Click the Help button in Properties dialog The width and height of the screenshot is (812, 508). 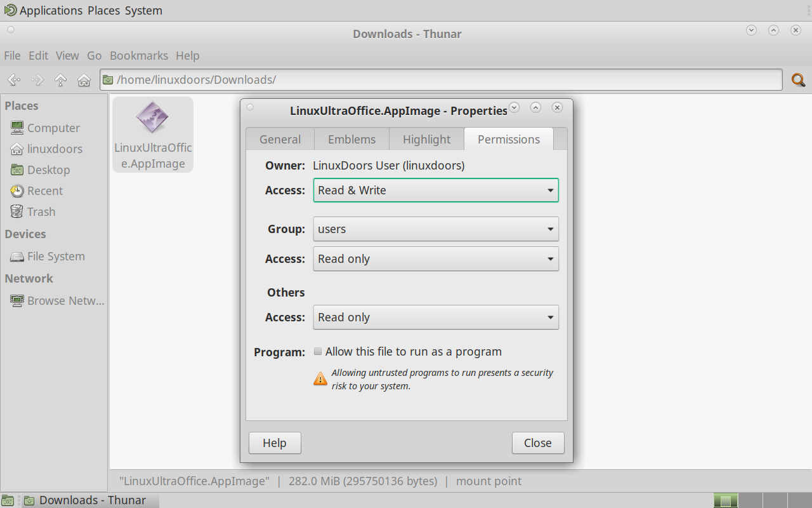275,443
